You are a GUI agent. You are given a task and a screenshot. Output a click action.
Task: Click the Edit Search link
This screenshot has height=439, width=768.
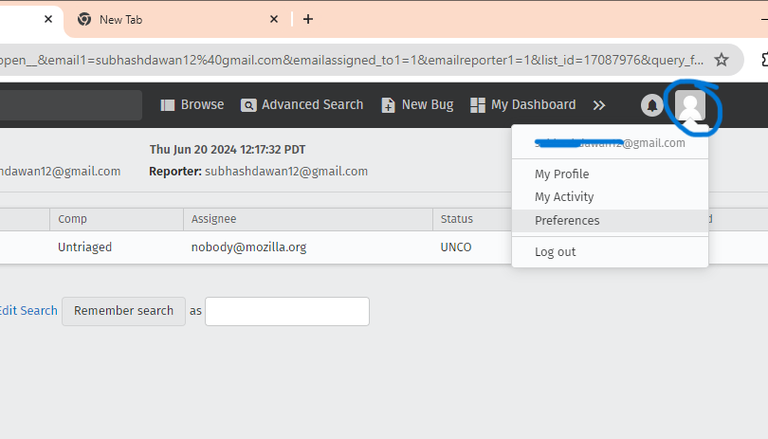(28, 311)
